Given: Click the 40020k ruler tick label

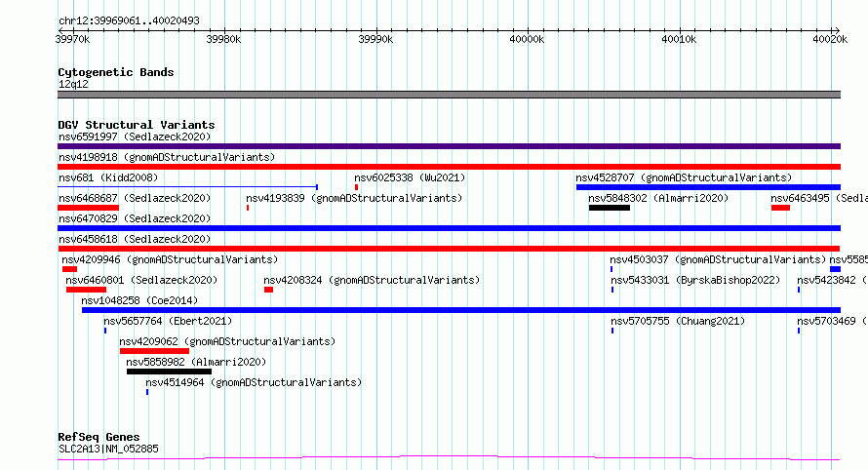Looking at the screenshot, I should [x=830, y=40].
